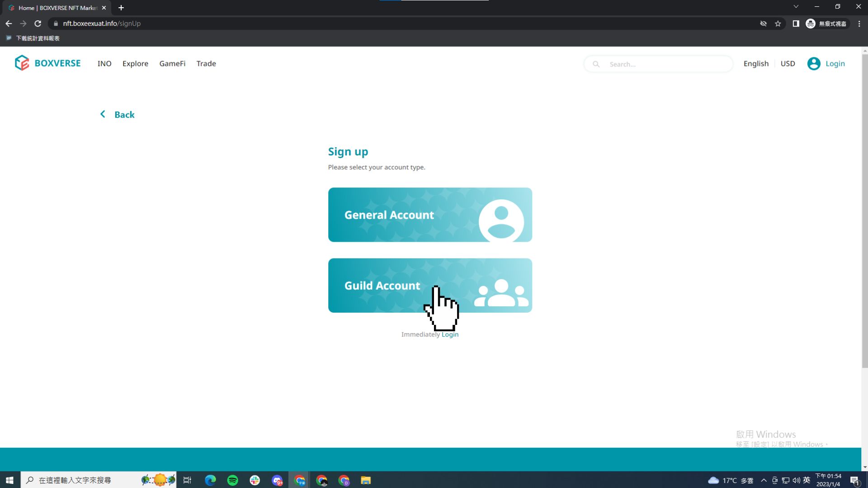Open the INO menu item

click(x=104, y=64)
